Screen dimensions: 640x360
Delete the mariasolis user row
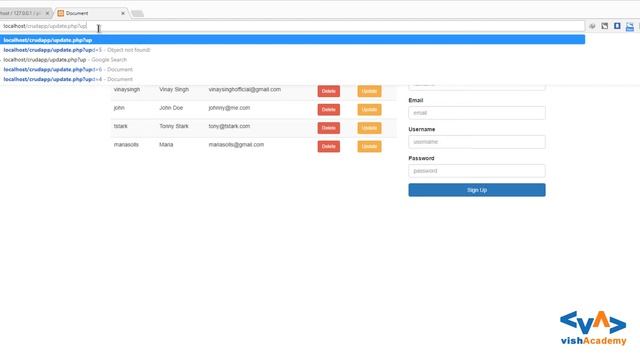click(x=329, y=146)
